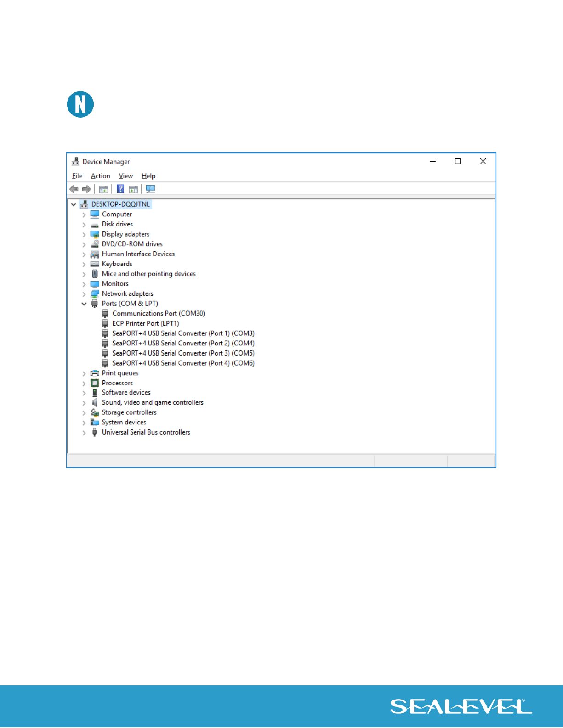
Task: Expand the Disk drives node chevron
Action: pos(84,225)
